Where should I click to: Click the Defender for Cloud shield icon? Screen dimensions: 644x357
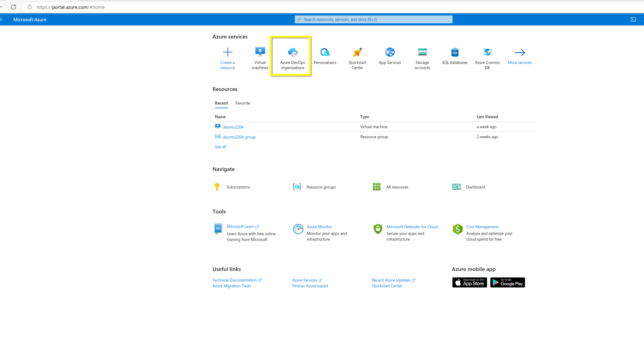378,229
